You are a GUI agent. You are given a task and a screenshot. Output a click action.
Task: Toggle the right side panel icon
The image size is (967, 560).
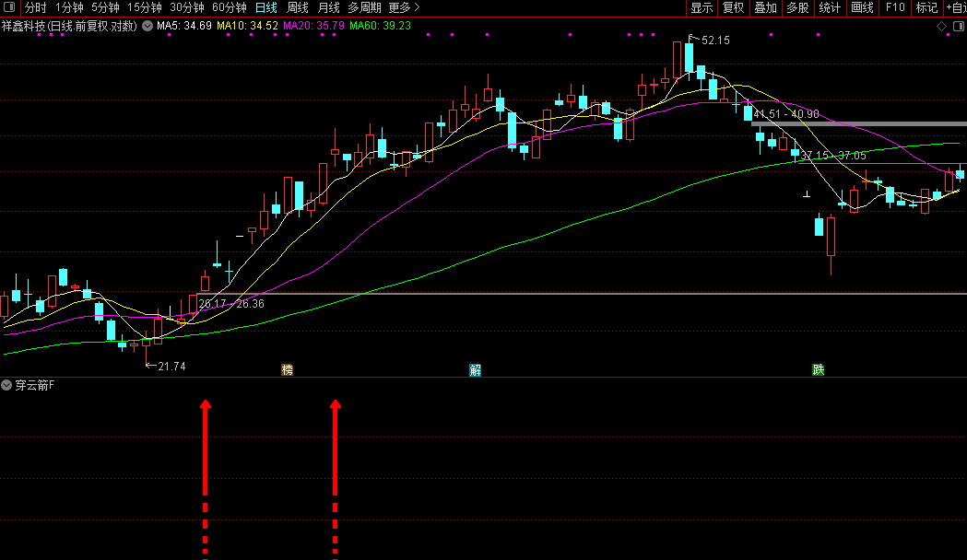959,26
